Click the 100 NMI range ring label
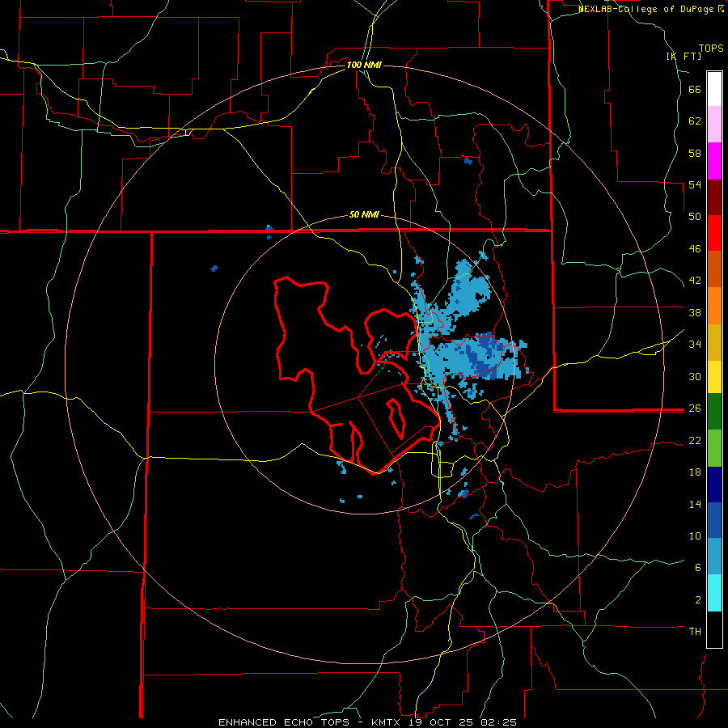The height and width of the screenshot is (728, 728). click(364, 65)
